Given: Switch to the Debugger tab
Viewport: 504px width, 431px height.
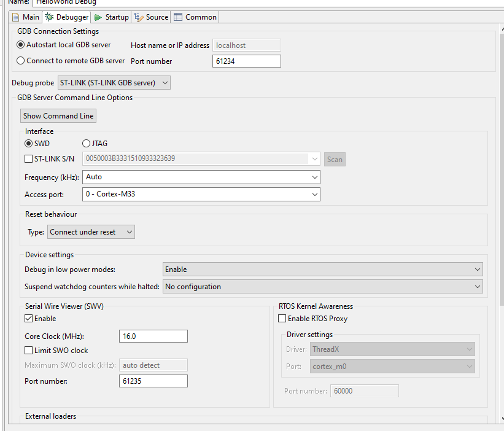Looking at the screenshot, I should click(66, 17).
